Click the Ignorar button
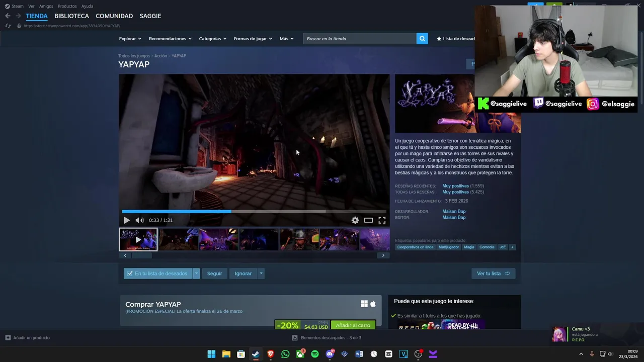The height and width of the screenshot is (362, 644). [x=243, y=274]
